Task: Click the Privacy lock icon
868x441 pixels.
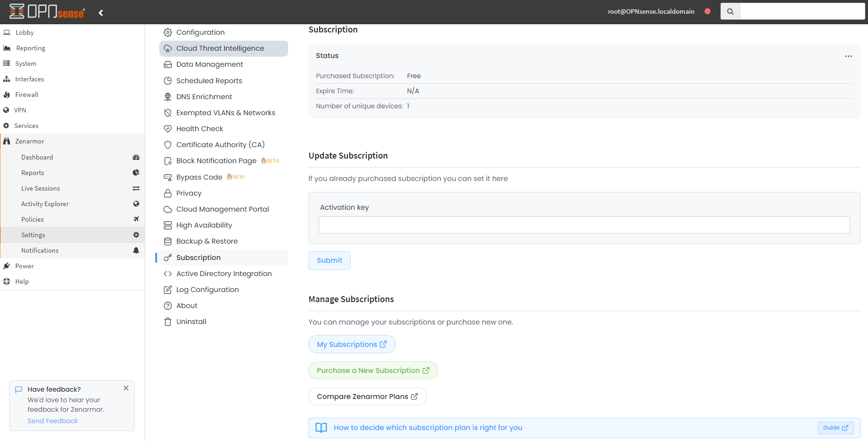Action: click(168, 193)
